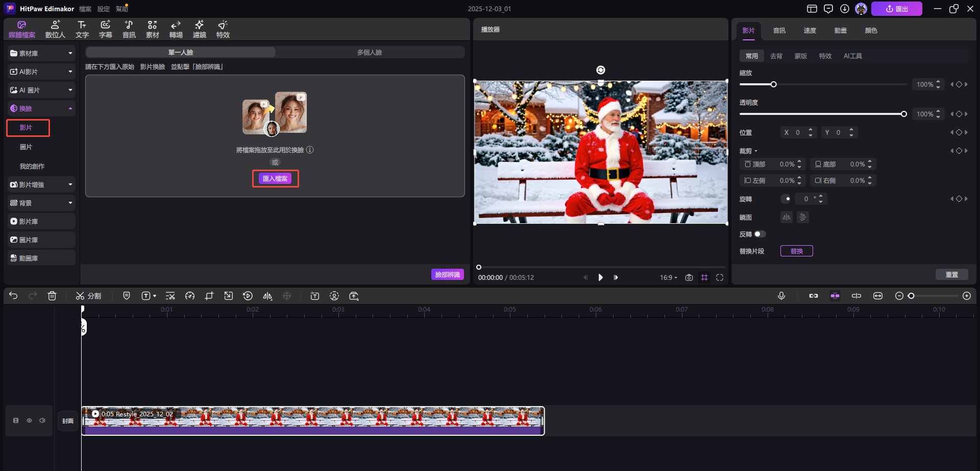This screenshot has width=980, height=471.
Task: Click the 透明度 opacity slider handle
Action: (903, 114)
